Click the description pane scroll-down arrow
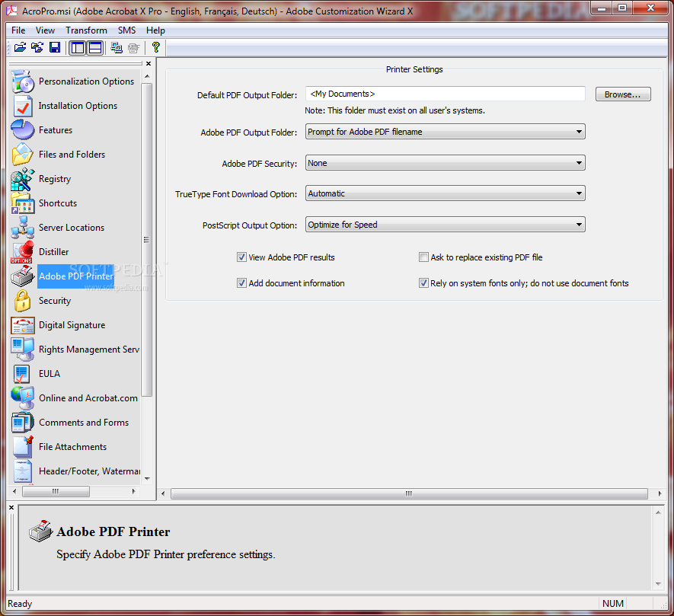674x616 pixels. point(658,584)
